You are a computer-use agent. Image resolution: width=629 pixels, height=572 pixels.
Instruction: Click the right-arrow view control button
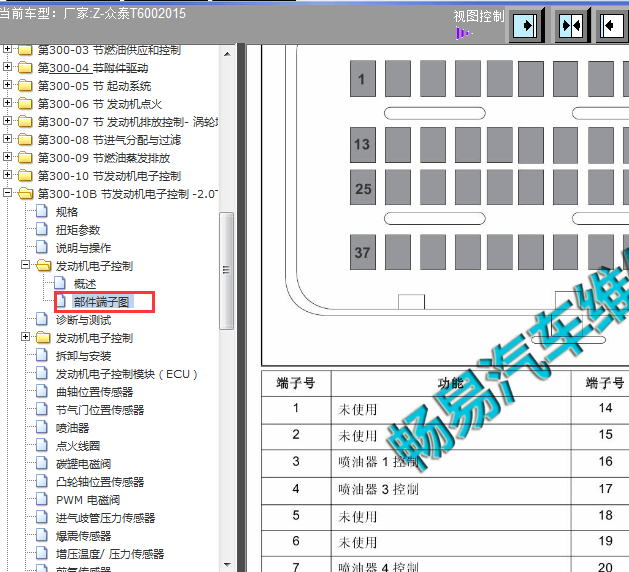coord(527,26)
